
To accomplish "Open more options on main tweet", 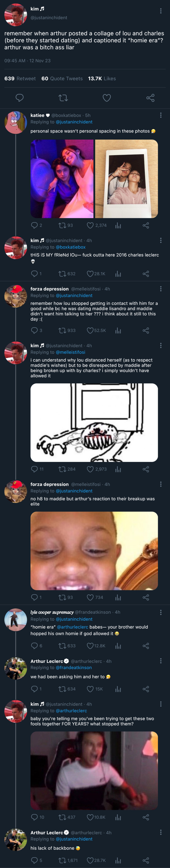I will coord(161,11).
